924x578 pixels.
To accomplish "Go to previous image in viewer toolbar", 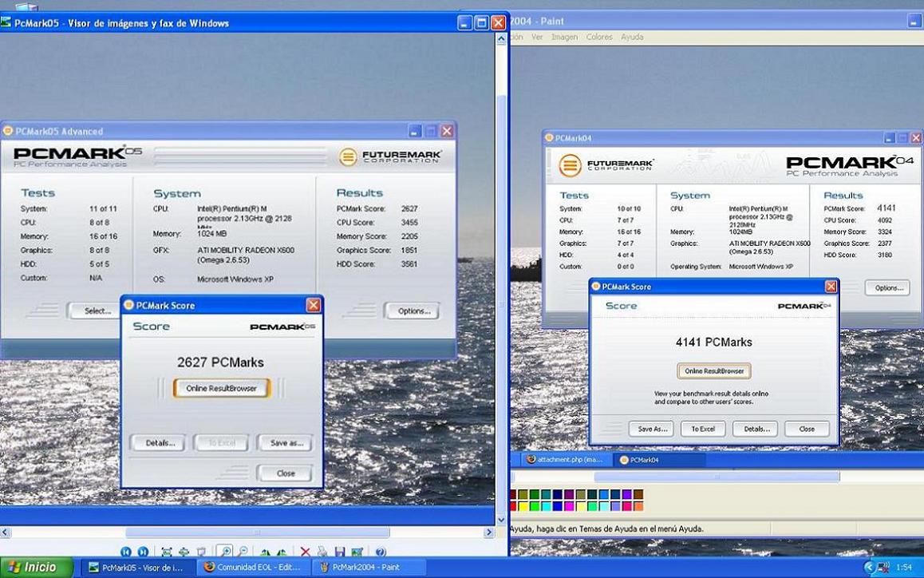I will pyautogui.click(x=126, y=552).
